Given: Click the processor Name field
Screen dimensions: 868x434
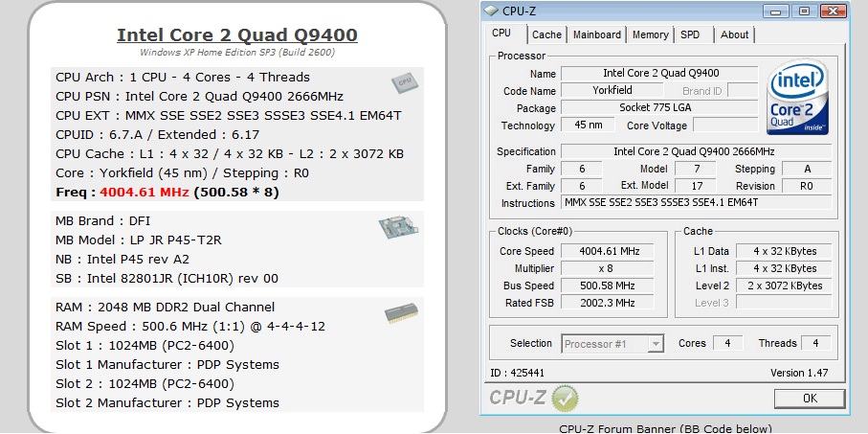Looking at the screenshot, I should coord(659,73).
